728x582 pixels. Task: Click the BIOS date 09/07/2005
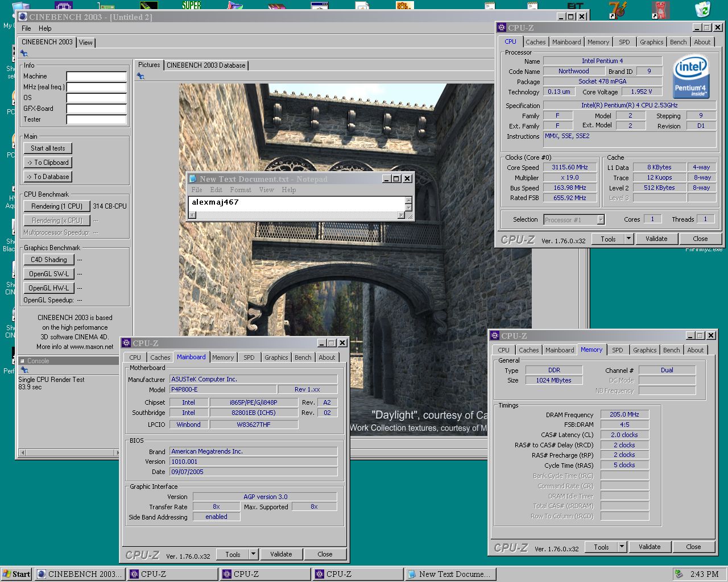254,472
